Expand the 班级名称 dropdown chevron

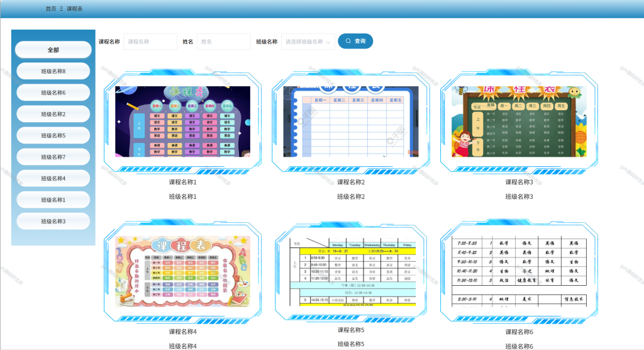click(x=328, y=42)
